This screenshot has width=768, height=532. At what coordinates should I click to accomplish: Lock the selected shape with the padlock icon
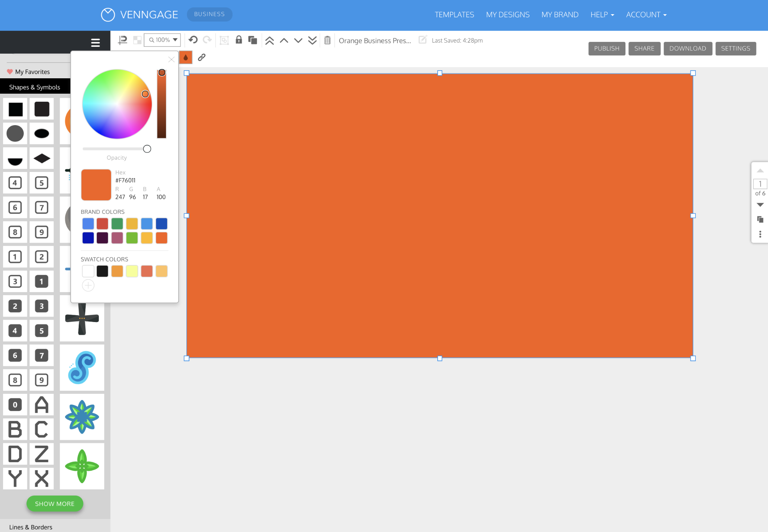point(239,40)
